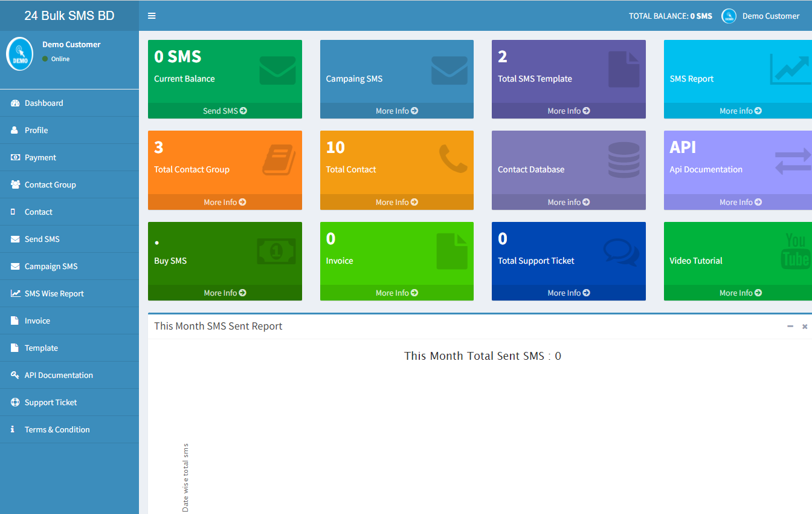Click the YouTube icon on Video Tutorial card
Image resolution: width=812 pixels, height=514 pixels.
(x=795, y=251)
